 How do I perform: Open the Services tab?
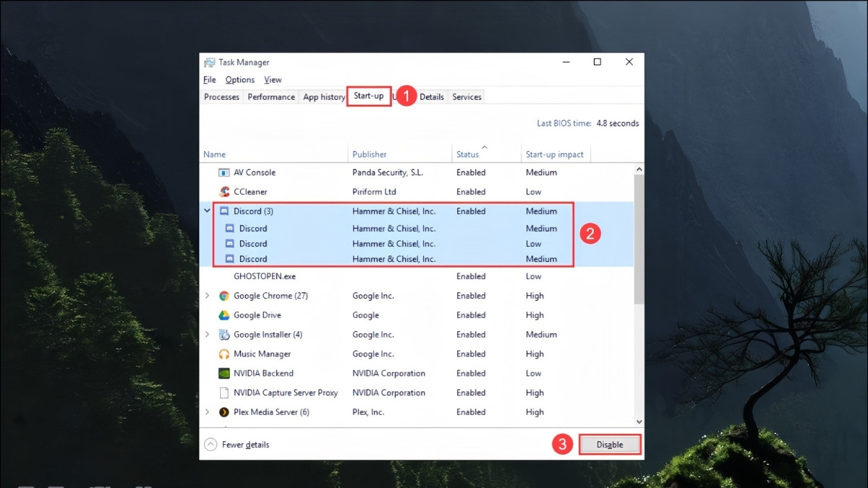coord(467,97)
